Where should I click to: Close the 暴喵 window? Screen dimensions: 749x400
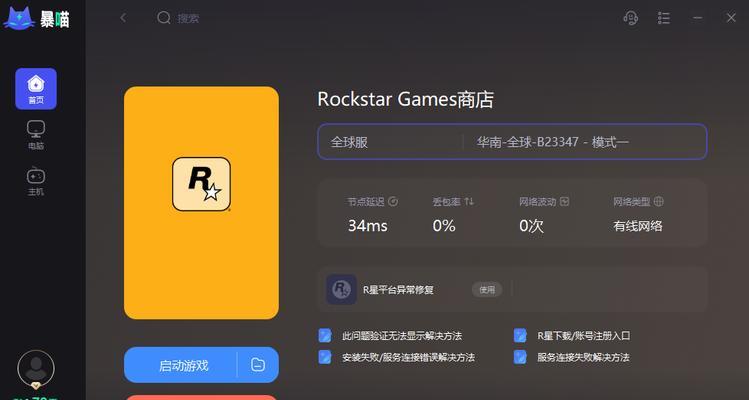point(731,18)
